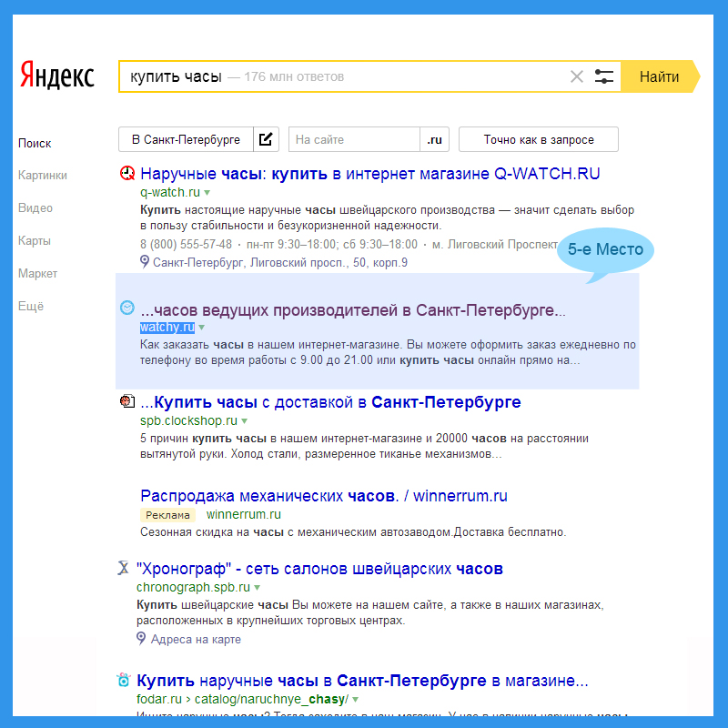Screen dimensions: 728x728
Task: Click winnerrum.ru green URL
Action: pyautogui.click(x=243, y=514)
